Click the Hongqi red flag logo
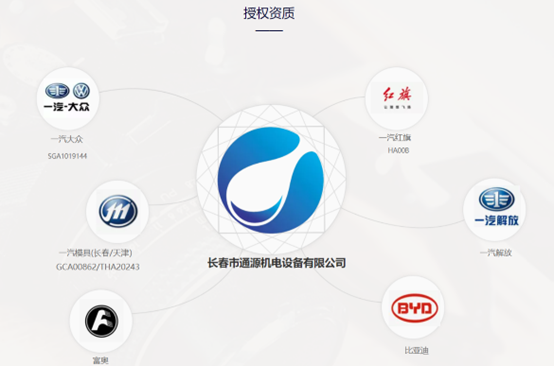 point(397,98)
